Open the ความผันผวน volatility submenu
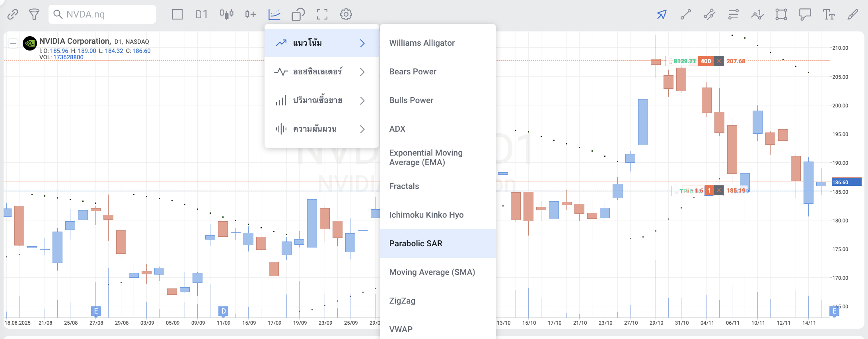Viewport: 868px width, 339px height. (321, 129)
